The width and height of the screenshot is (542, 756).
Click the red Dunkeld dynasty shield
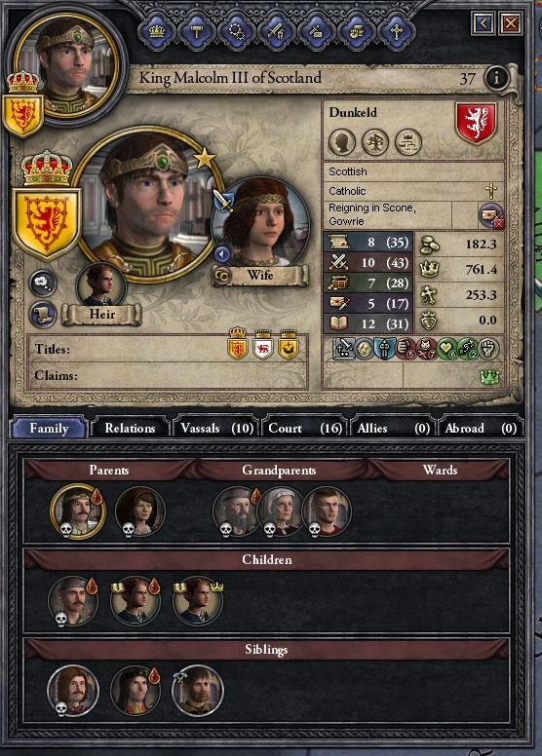(476, 123)
